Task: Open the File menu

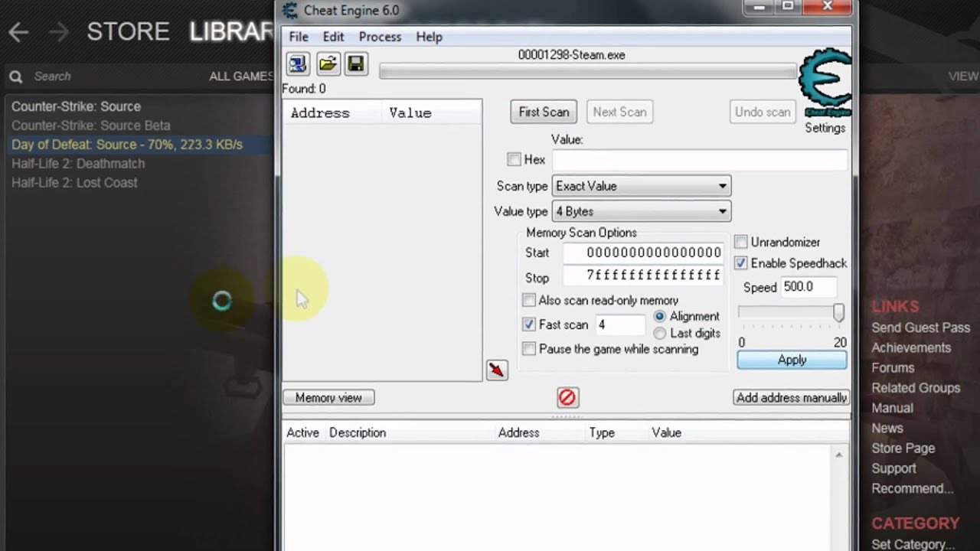Action: pos(299,37)
